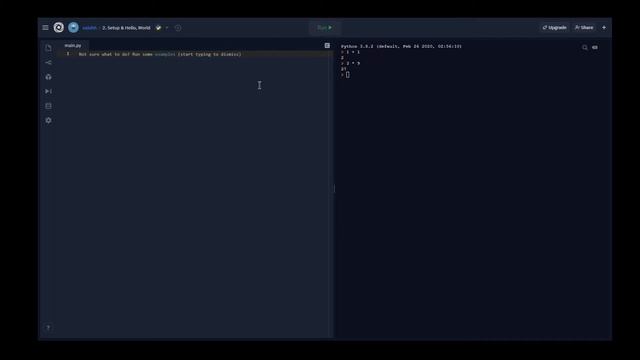This screenshot has height=360, width=640.
Task: Click the Upgrade button
Action: [x=554, y=27]
